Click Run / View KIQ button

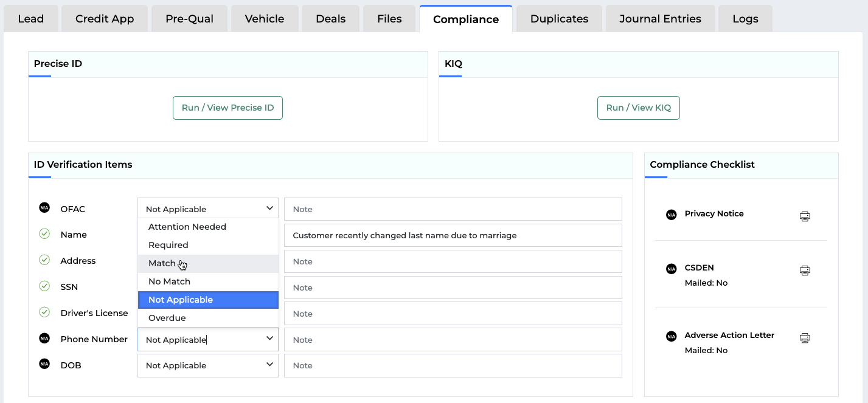pyautogui.click(x=639, y=108)
